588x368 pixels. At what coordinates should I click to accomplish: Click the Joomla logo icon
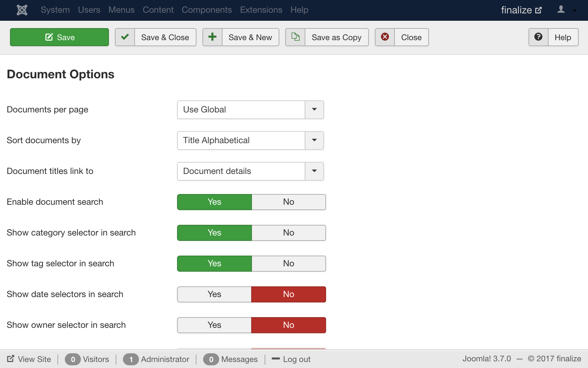(x=22, y=10)
